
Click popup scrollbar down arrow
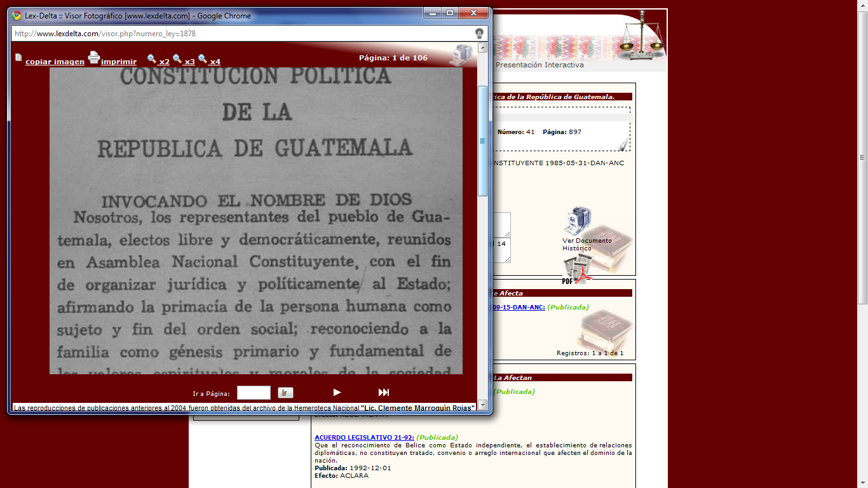(x=483, y=405)
